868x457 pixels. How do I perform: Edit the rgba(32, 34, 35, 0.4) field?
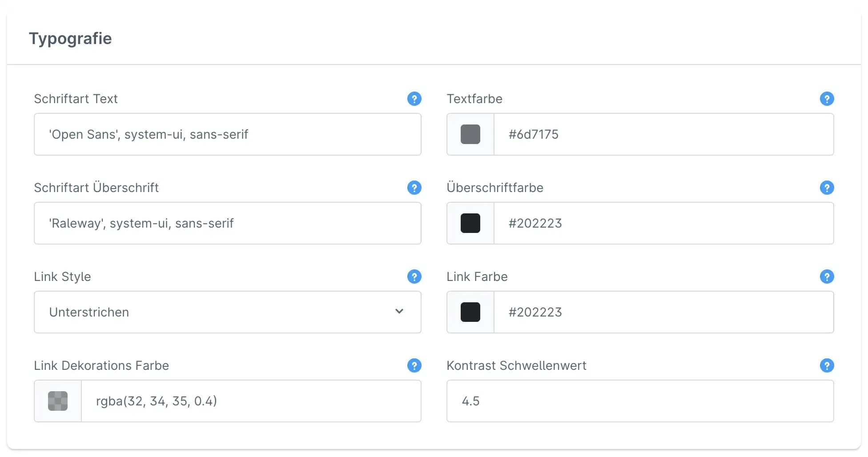pyautogui.click(x=251, y=401)
